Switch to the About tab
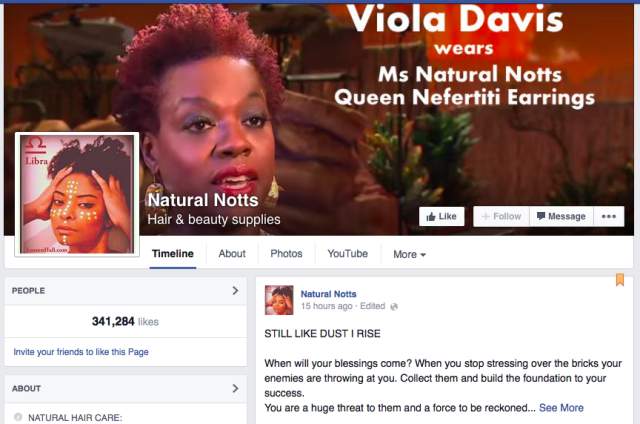This screenshot has height=424, width=640. coord(232,254)
